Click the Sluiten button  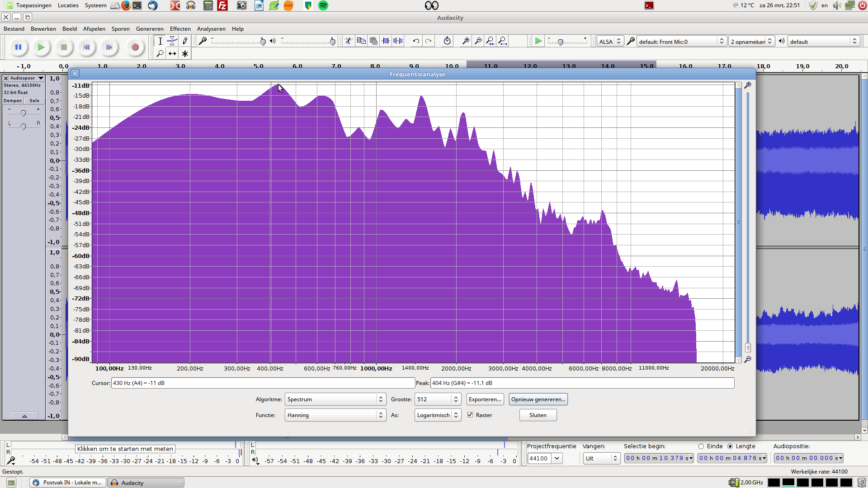[x=538, y=415]
